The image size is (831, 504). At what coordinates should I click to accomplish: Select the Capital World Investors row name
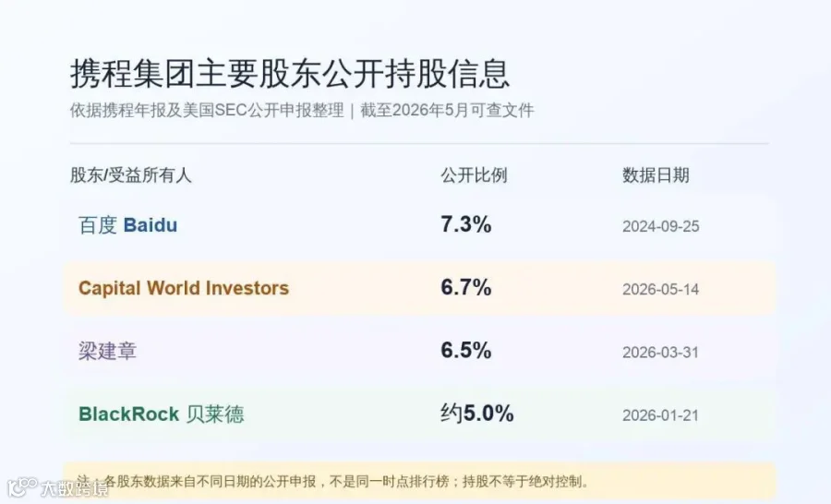coord(184,288)
